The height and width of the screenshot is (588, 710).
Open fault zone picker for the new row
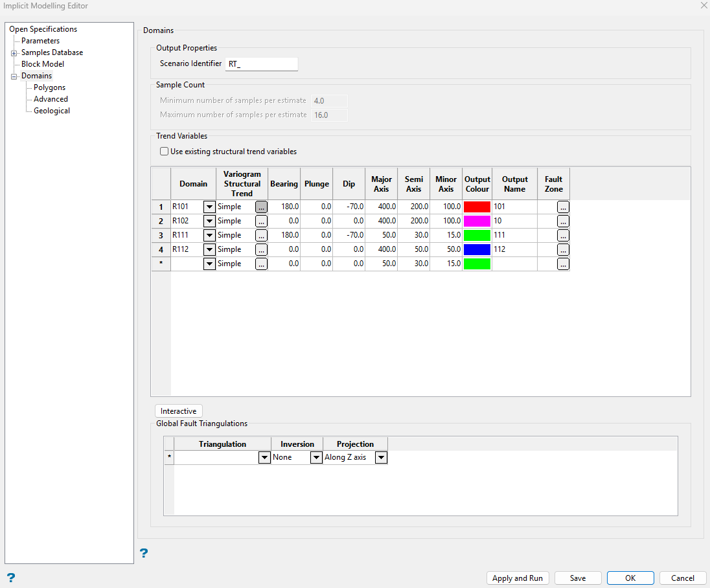coord(563,264)
